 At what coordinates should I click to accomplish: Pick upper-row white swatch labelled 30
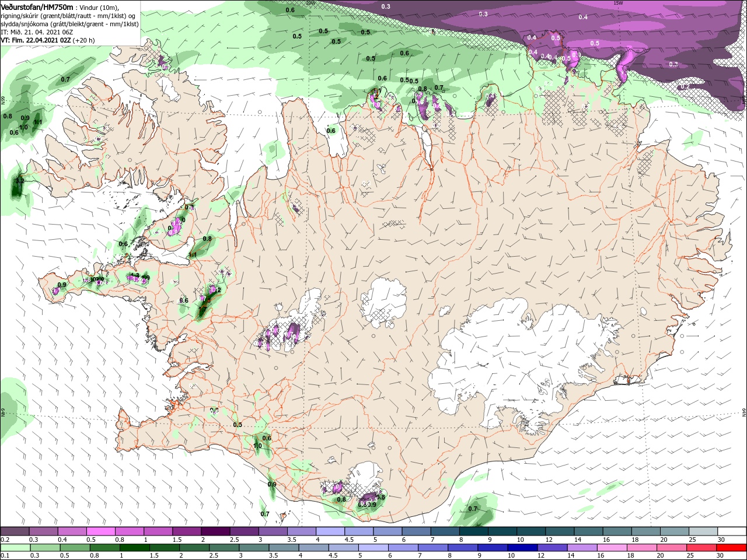[x=732, y=531]
